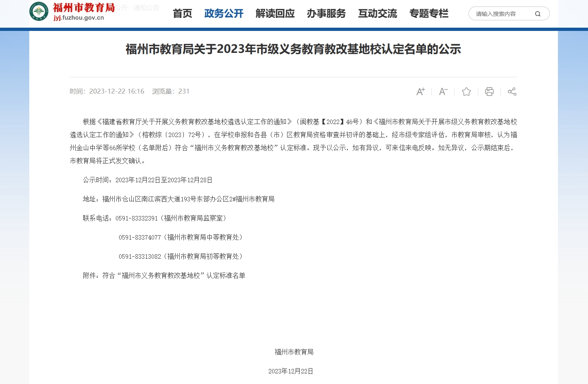Click the 通知公告 breadcrumb link
The width and height of the screenshot is (588, 384).
coord(147,7)
